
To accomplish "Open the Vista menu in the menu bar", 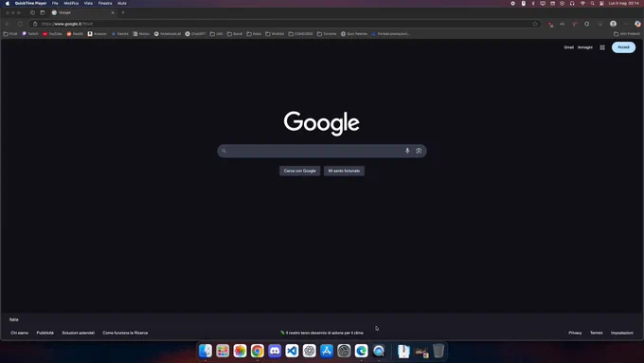I will 88,3.
